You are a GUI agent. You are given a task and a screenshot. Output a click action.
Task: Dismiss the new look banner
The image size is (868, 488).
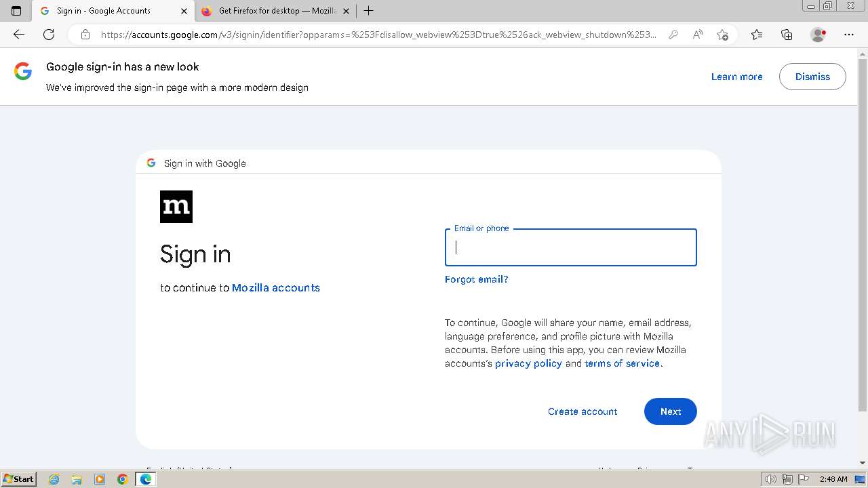click(812, 77)
